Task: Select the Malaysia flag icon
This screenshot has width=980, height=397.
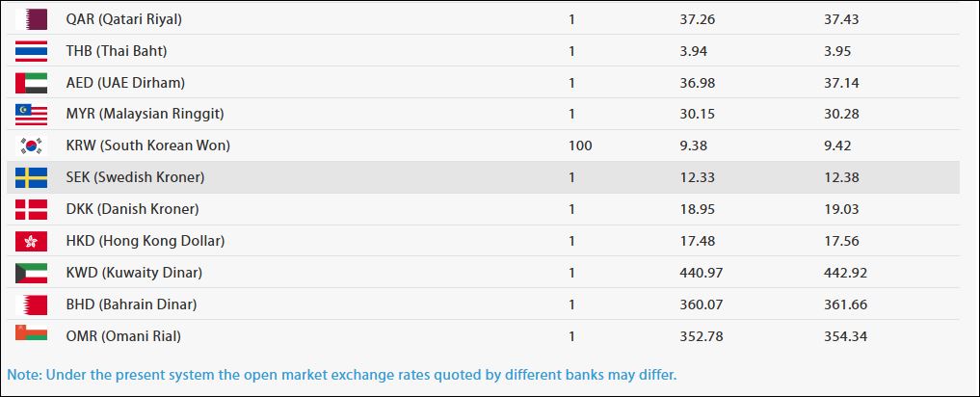Action: point(31,114)
